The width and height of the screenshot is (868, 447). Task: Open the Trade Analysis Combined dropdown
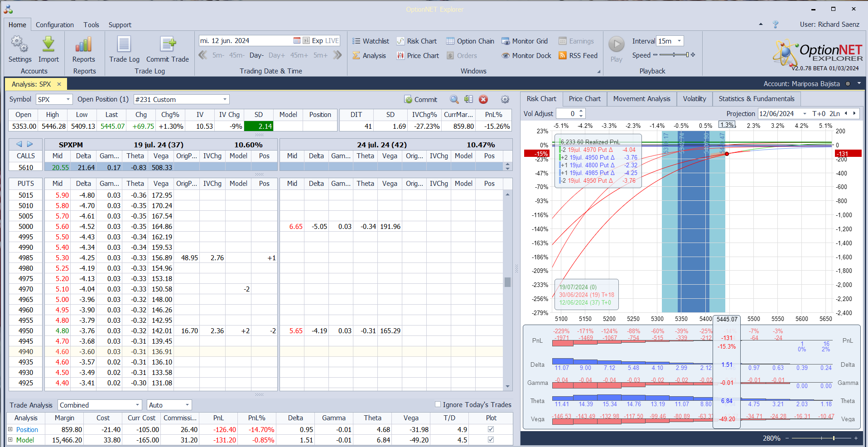click(137, 405)
